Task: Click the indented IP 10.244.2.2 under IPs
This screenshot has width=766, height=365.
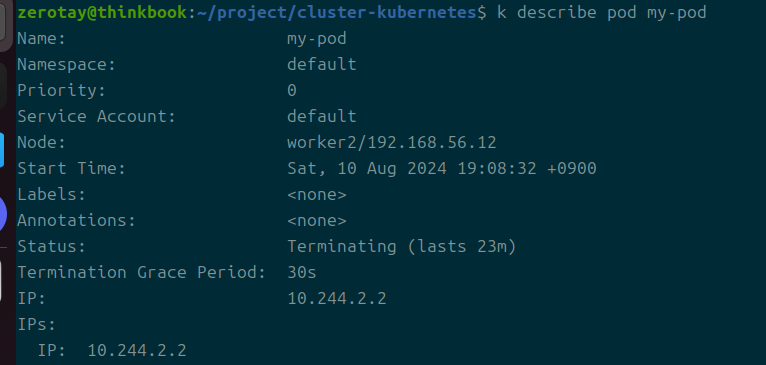Action: pyautogui.click(x=137, y=350)
